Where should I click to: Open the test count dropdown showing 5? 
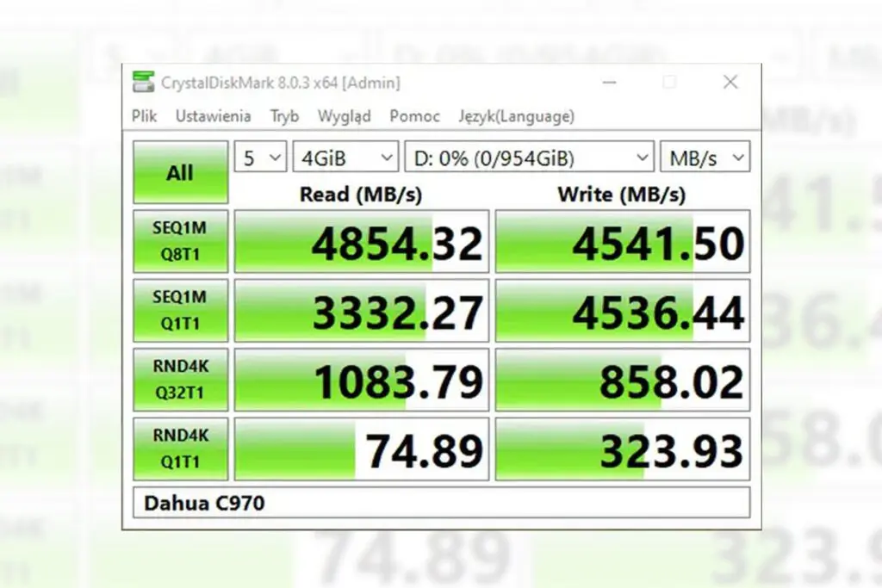pos(259,157)
